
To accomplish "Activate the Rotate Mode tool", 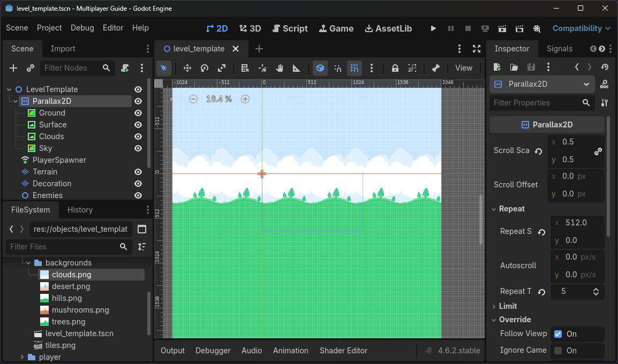I will [205, 68].
